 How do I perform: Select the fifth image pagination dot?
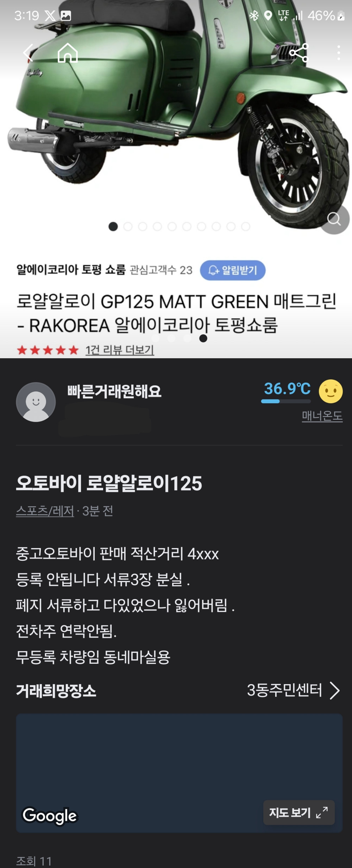tap(172, 227)
